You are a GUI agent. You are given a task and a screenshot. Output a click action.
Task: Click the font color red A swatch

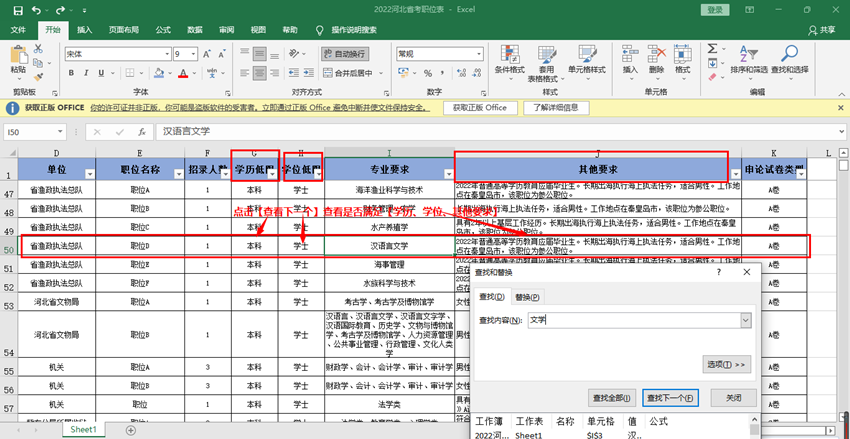point(184,73)
